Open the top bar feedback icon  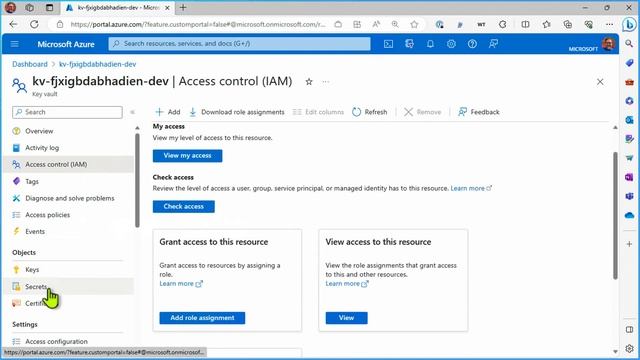coord(493,44)
